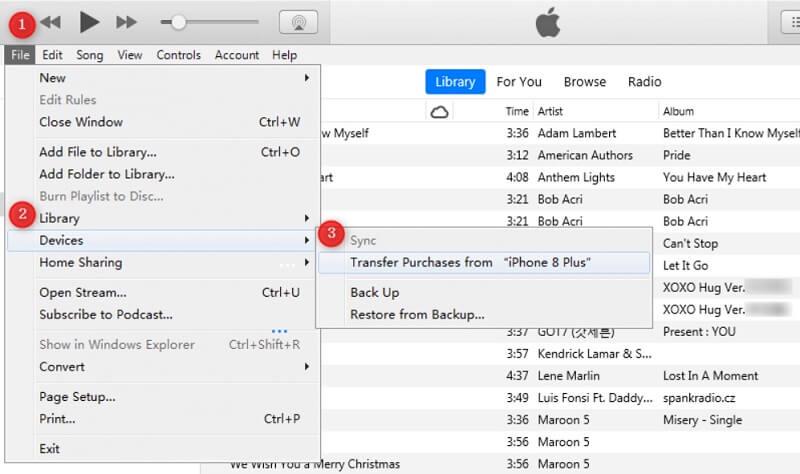The image size is (800, 474).
Task: Choose Print… from the File menu
Action: (x=163, y=419)
